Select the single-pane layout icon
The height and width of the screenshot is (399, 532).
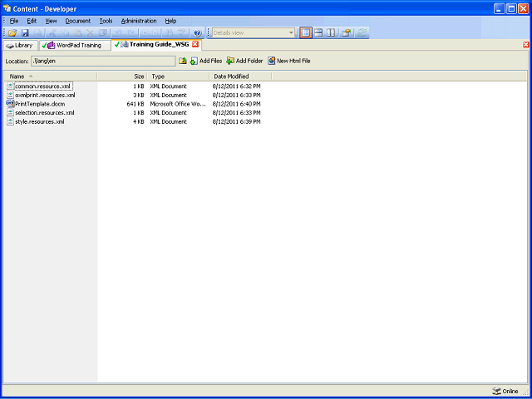306,33
